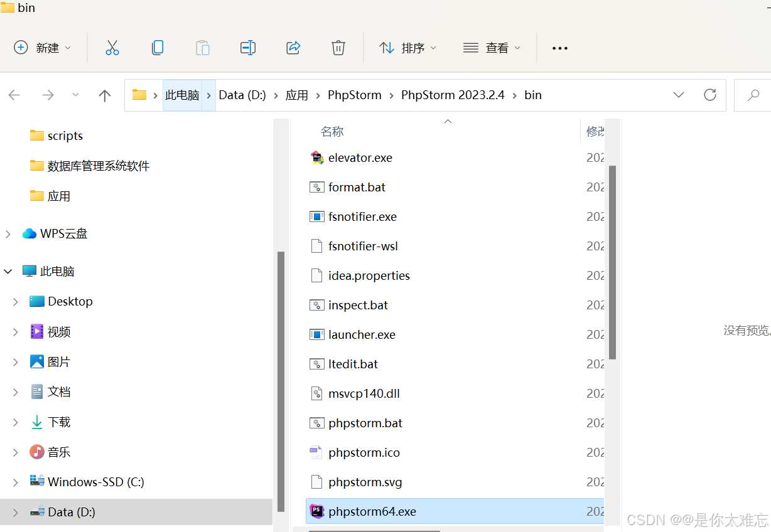
Task: Click bin breadcrumb segment
Action: [533, 95]
